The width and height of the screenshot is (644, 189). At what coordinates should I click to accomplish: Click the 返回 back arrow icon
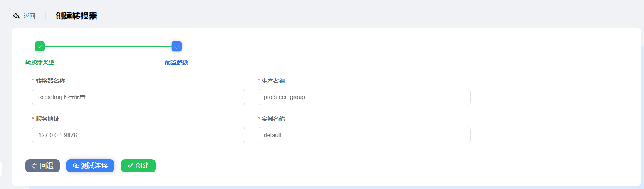coord(16,16)
